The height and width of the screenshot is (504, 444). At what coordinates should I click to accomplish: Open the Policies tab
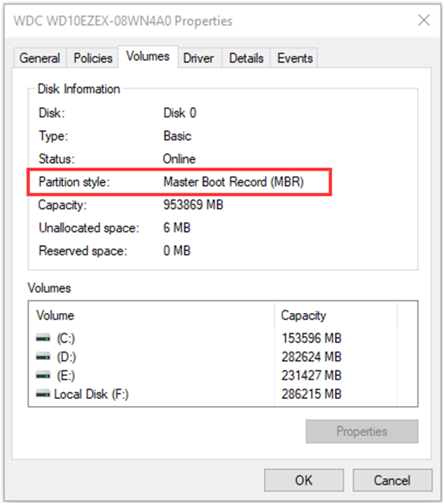pyautogui.click(x=93, y=58)
